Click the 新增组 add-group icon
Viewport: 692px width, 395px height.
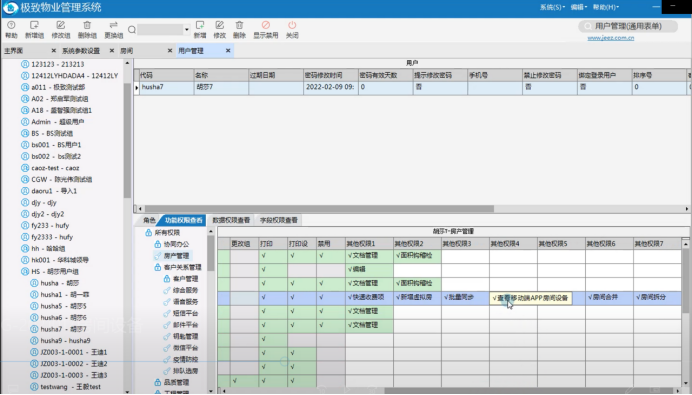pyautogui.click(x=34, y=25)
